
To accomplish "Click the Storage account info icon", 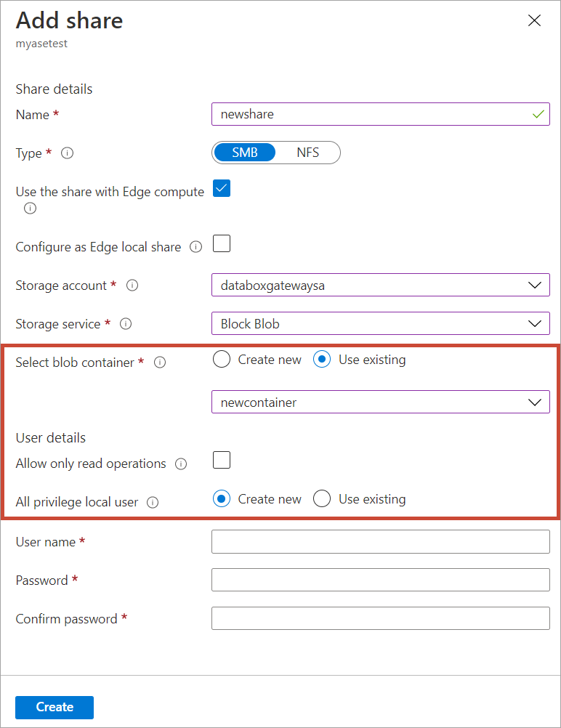I will (132, 286).
